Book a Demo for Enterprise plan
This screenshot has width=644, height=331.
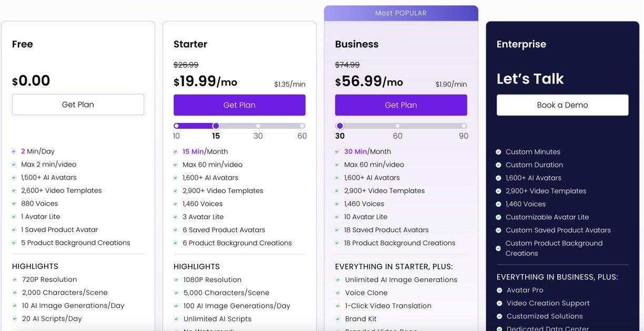(x=562, y=105)
